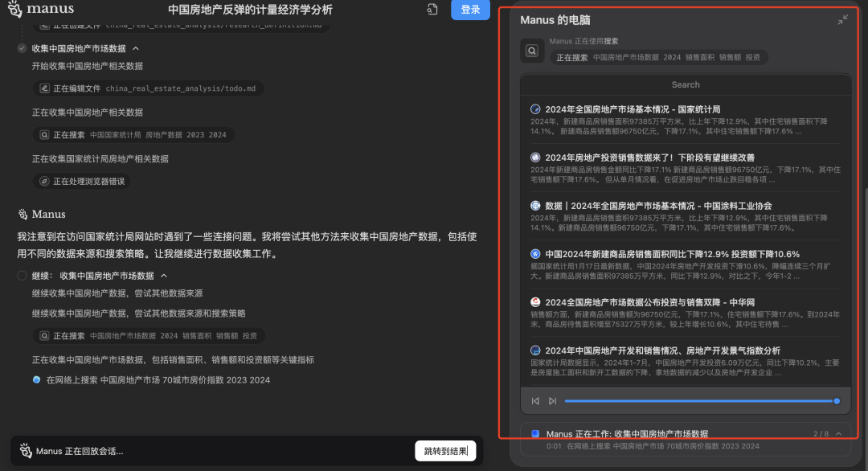Screen dimensions: 868x471
Task: Open result 中国2024年新建商品房销售面积同比下降12.9%
Action: point(672,254)
